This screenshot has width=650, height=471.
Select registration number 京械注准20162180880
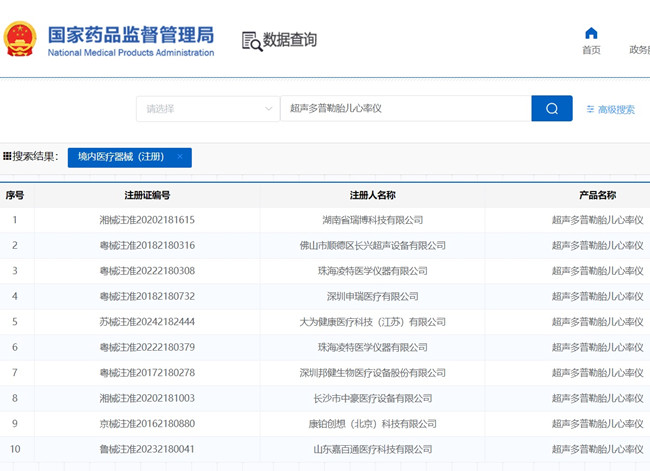tap(147, 424)
